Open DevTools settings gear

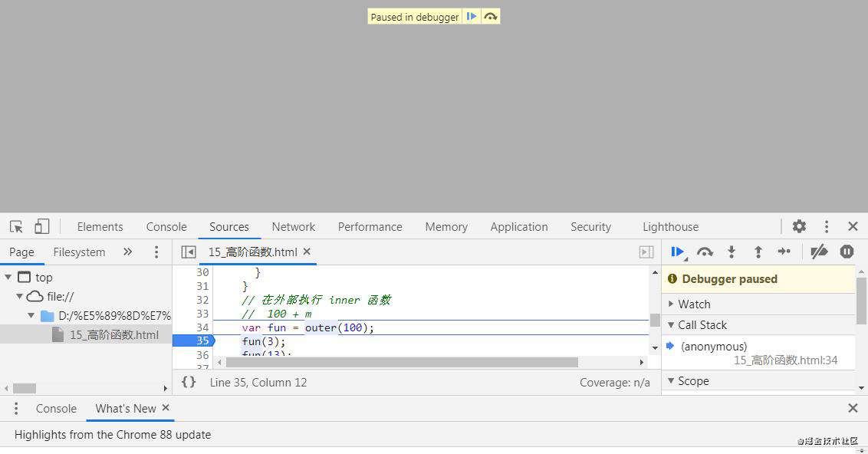click(799, 226)
